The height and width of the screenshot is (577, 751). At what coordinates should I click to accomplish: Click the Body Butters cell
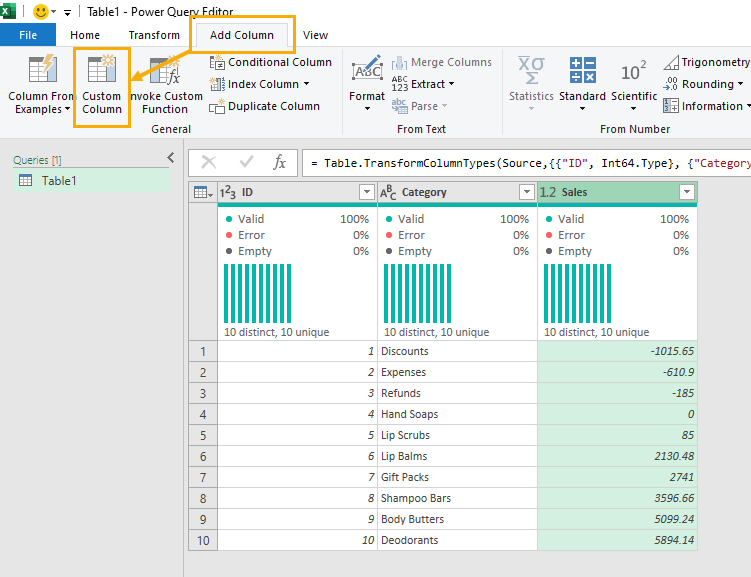[457, 520]
